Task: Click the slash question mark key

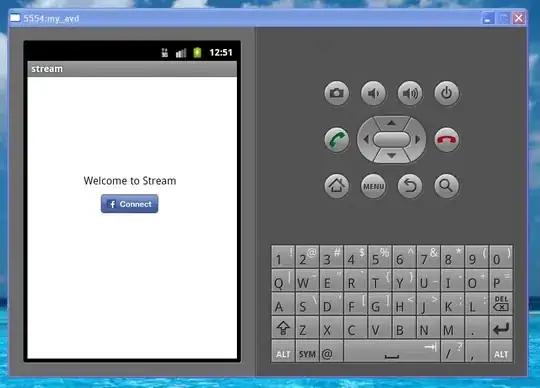Action: (x=453, y=351)
